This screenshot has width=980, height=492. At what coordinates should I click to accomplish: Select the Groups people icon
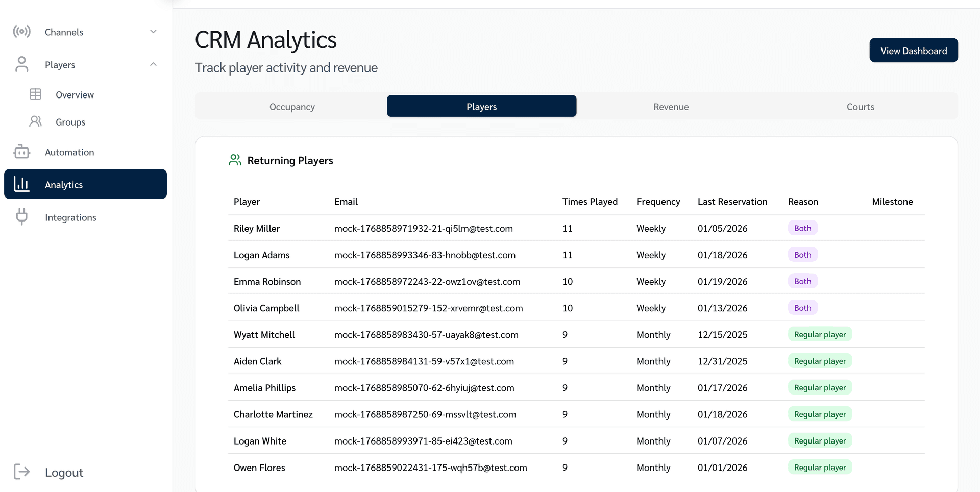(35, 122)
